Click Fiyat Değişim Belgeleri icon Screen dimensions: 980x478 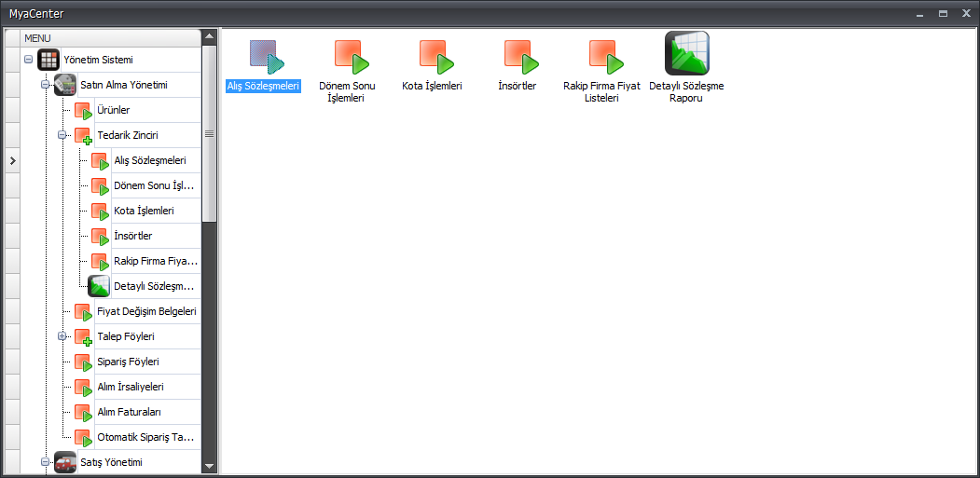tap(83, 312)
